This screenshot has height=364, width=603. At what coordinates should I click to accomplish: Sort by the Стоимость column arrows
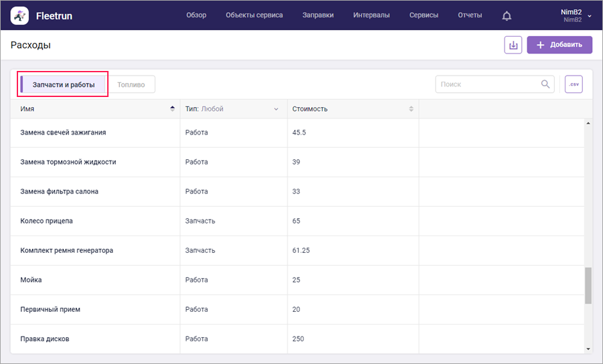click(x=411, y=108)
